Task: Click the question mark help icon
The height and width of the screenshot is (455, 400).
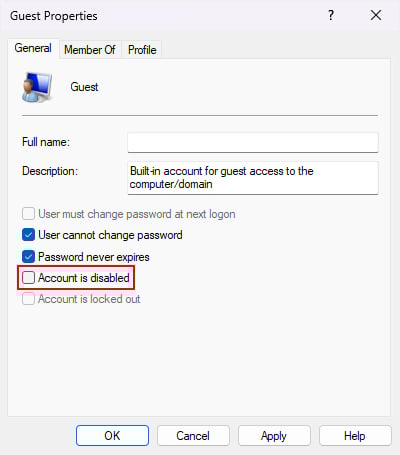Action: click(x=331, y=15)
